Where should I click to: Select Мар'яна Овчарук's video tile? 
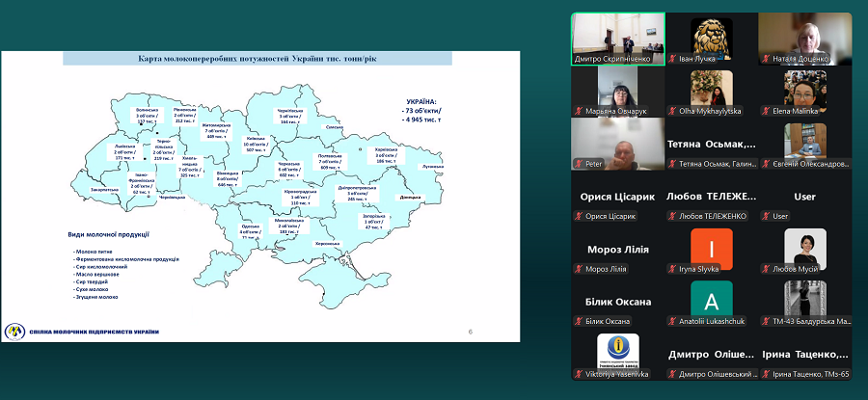click(617, 88)
